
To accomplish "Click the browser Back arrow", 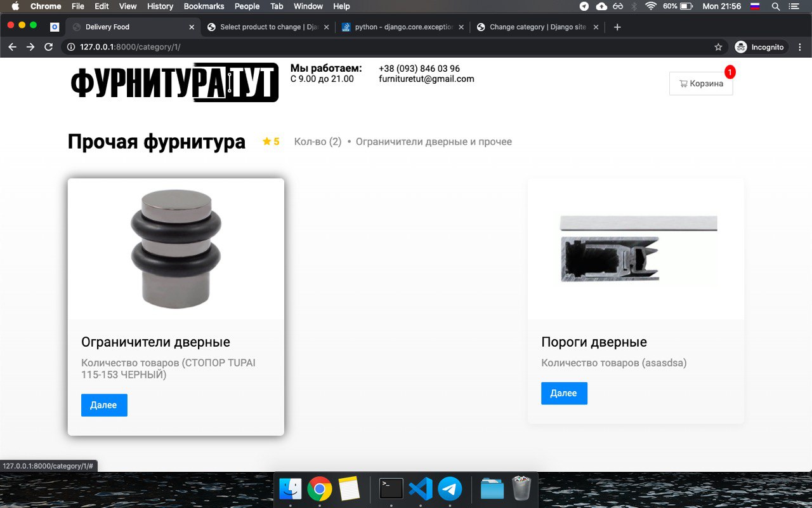I will pyautogui.click(x=12, y=47).
